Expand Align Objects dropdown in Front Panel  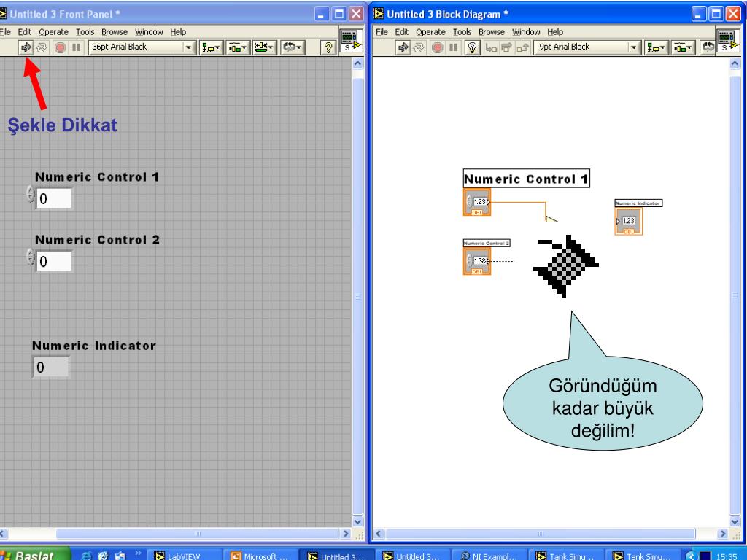coord(211,47)
